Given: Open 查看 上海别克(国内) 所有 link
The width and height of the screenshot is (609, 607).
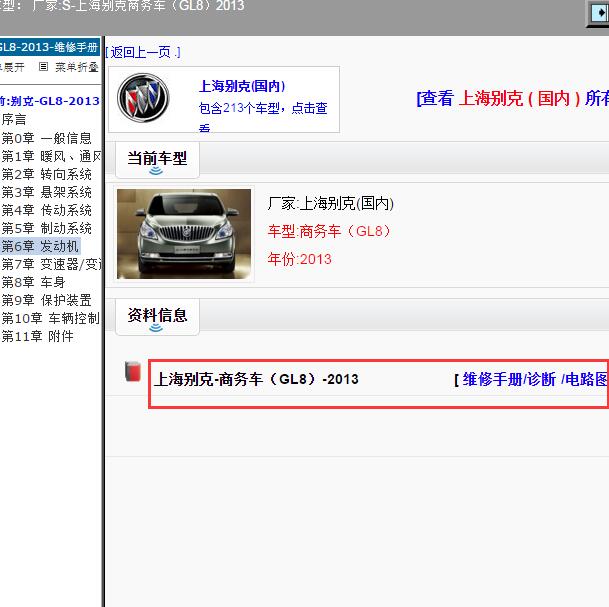Looking at the screenshot, I should pyautogui.click(x=513, y=98).
